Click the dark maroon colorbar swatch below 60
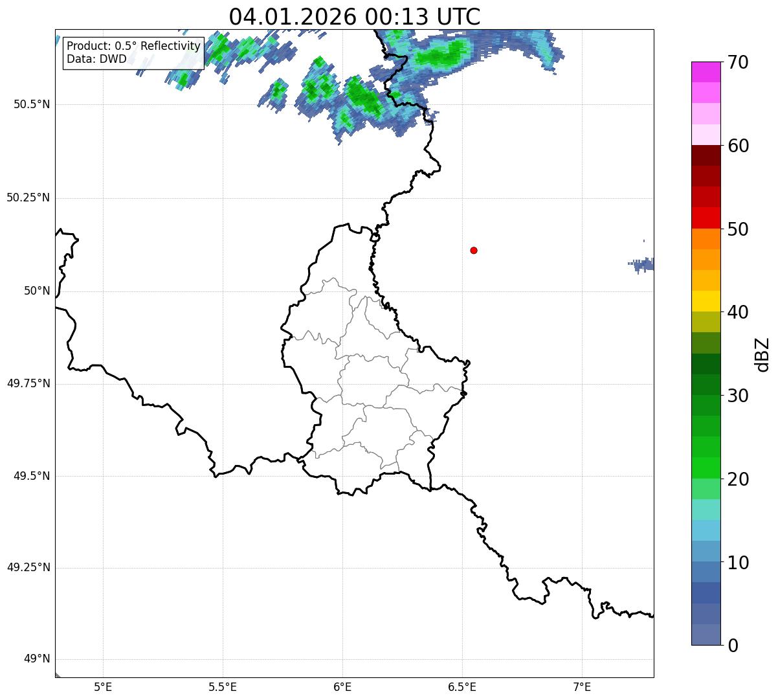Screen dimensions: 778x700 (706, 155)
